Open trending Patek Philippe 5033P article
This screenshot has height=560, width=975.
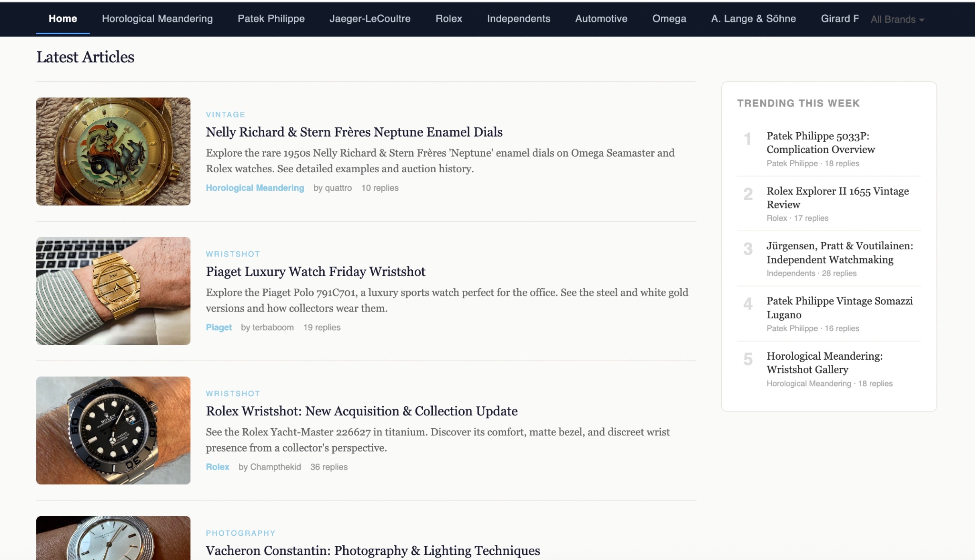pyautogui.click(x=820, y=143)
